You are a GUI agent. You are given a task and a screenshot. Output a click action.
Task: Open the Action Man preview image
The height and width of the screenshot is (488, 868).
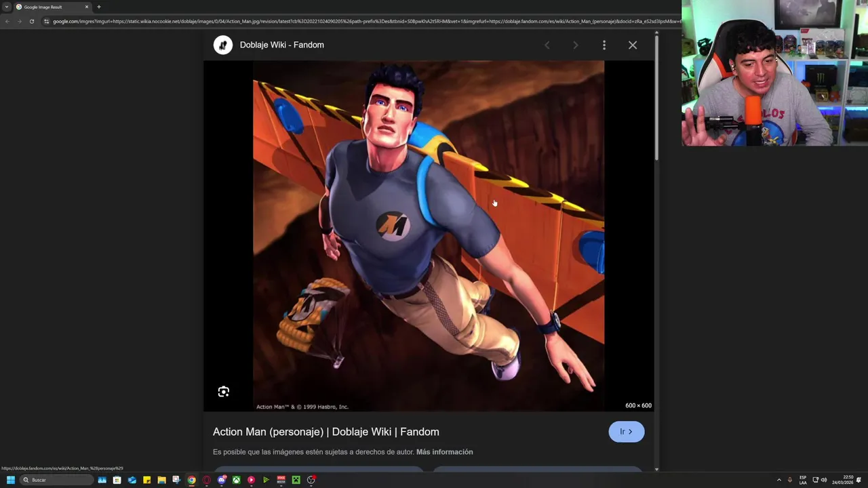point(429,236)
